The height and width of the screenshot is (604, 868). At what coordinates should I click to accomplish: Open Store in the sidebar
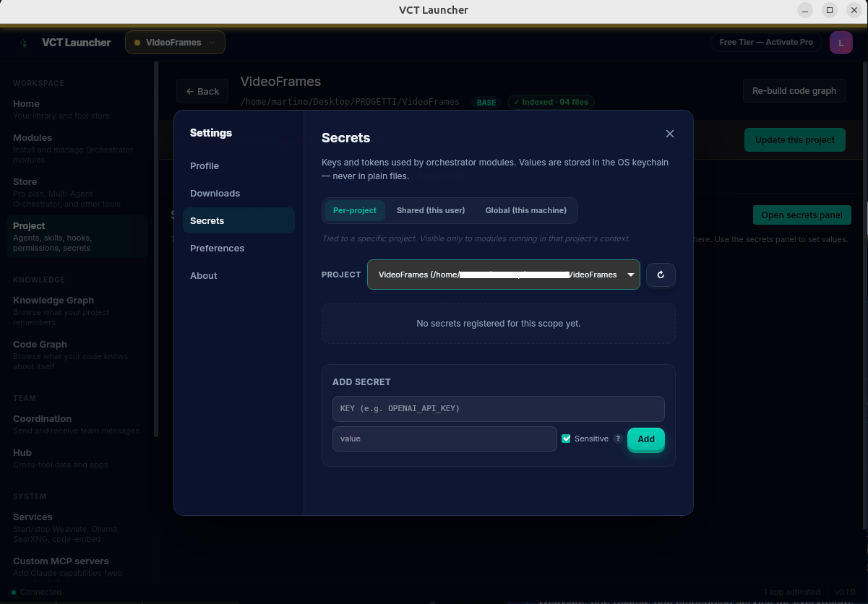click(x=76, y=192)
